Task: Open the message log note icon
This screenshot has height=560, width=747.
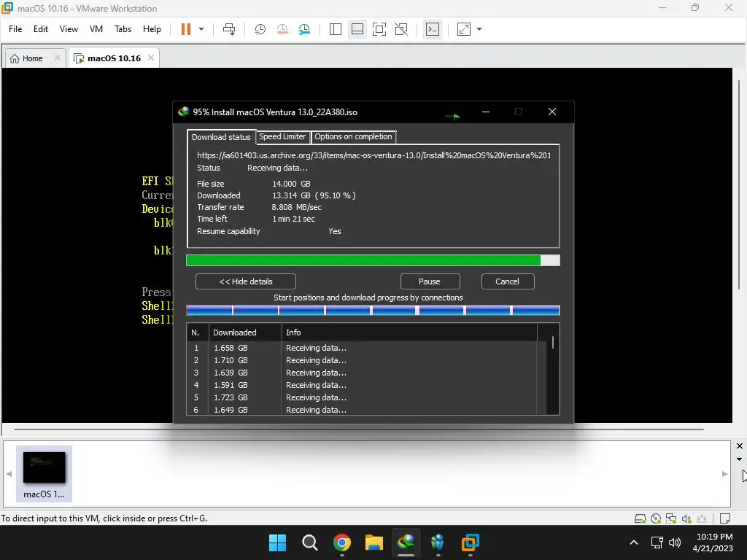Action: pyautogui.click(x=725, y=518)
